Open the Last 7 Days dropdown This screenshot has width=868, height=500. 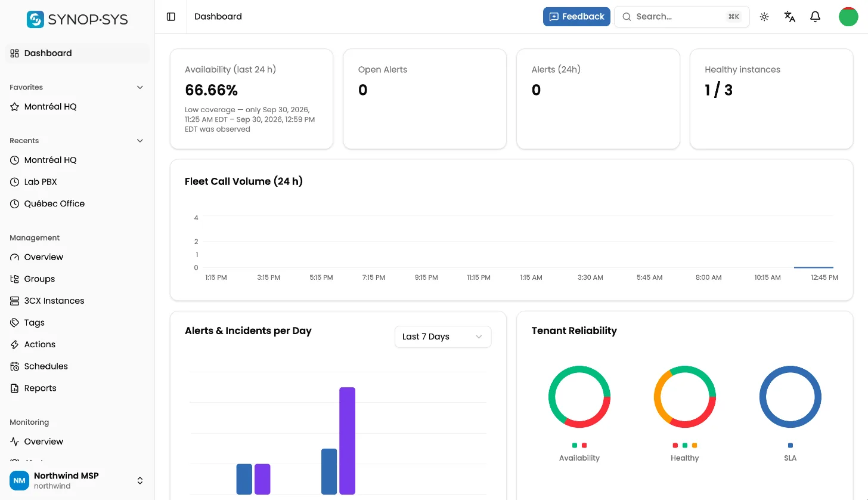pos(443,337)
